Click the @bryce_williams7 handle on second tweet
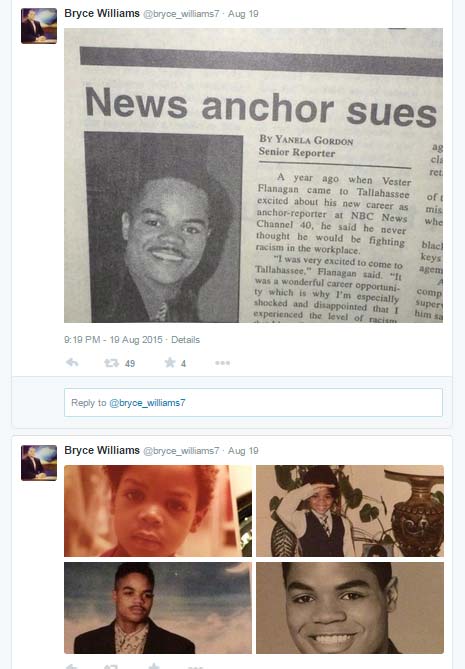 [181, 451]
